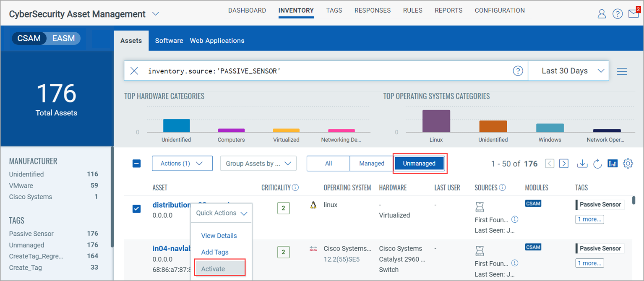This screenshot has height=281, width=644.
Task: Open the Last 30 Days dropdown
Action: [568, 71]
